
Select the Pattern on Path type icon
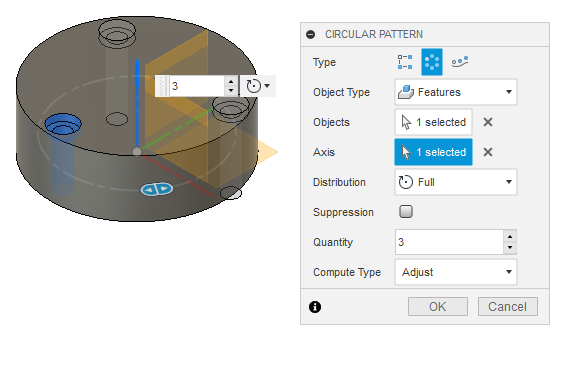click(460, 62)
